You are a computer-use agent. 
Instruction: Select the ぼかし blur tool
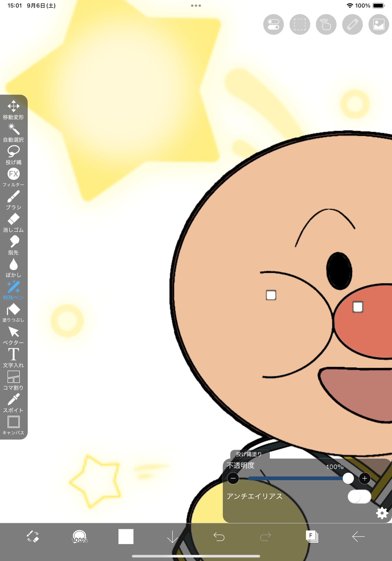point(13,268)
